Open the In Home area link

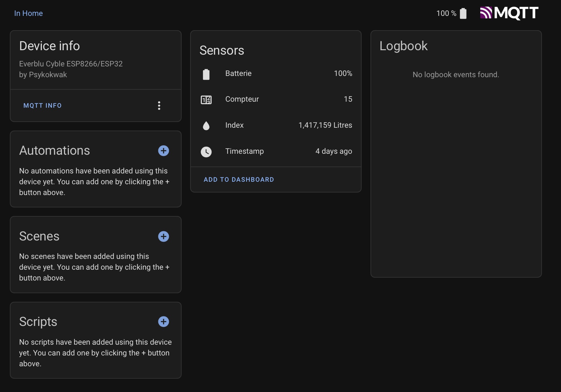coord(28,13)
